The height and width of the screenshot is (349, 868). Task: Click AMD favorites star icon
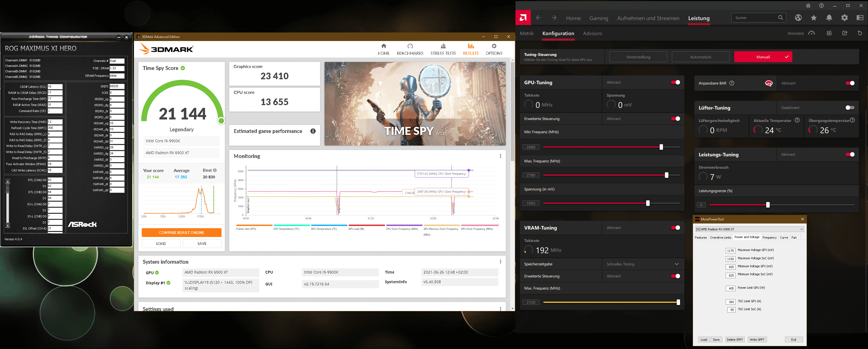pos(814,18)
